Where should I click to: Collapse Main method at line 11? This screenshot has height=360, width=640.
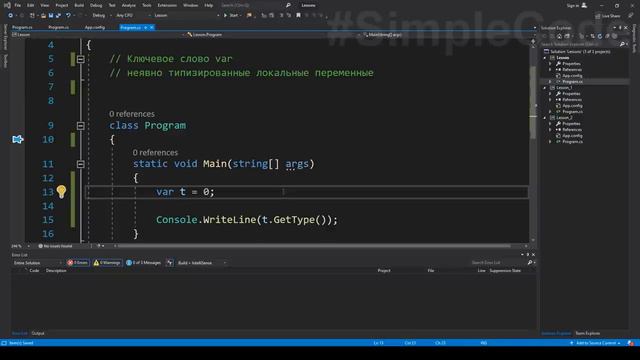(x=80, y=164)
